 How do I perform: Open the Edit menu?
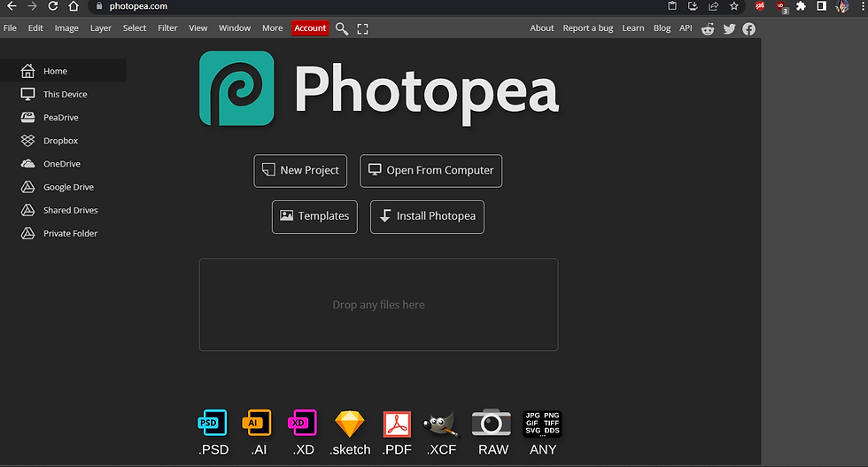(x=35, y=28)
